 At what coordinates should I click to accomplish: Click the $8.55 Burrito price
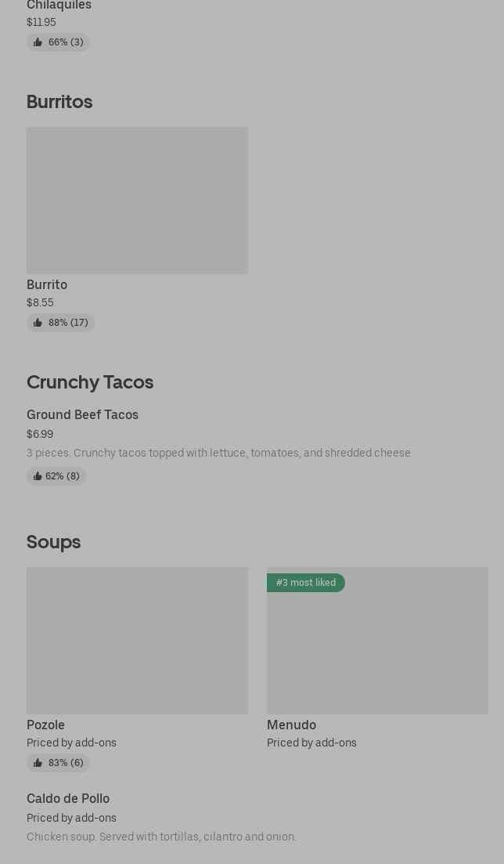[x=40, y=302]
